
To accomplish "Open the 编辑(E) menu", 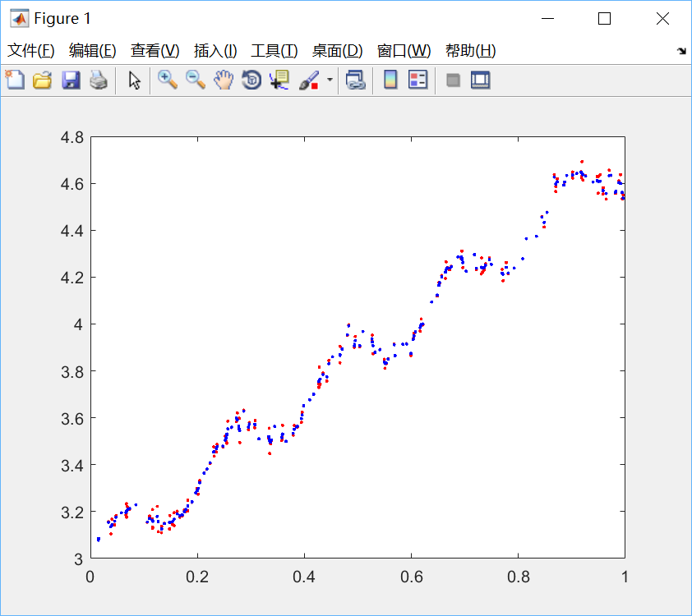I will click(93, 51).
